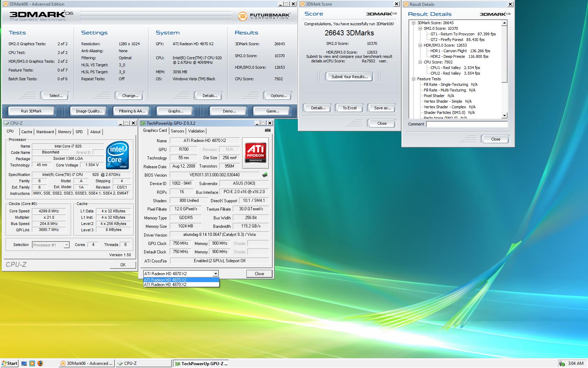Click Show Desktop quick launch icon
Viewport: 588px width, 368px height.
click(x=24, y=363)
